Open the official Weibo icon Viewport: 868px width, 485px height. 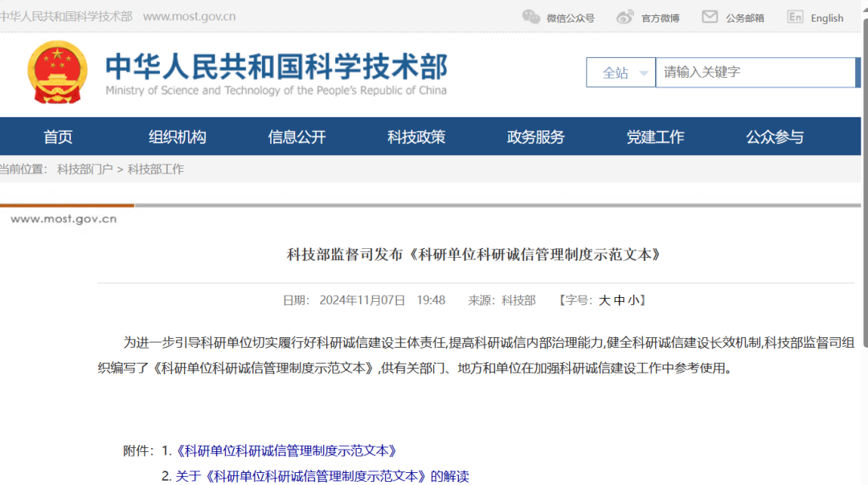[625, 17]
